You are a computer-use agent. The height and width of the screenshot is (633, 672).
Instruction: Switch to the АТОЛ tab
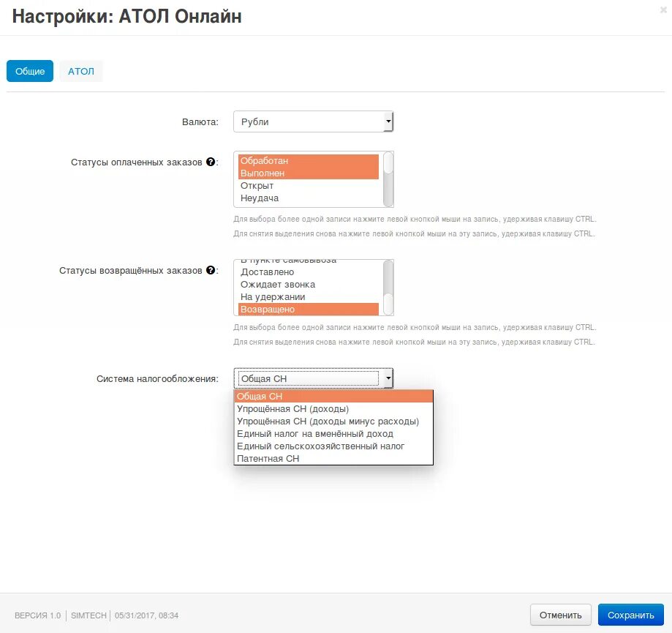81,71
